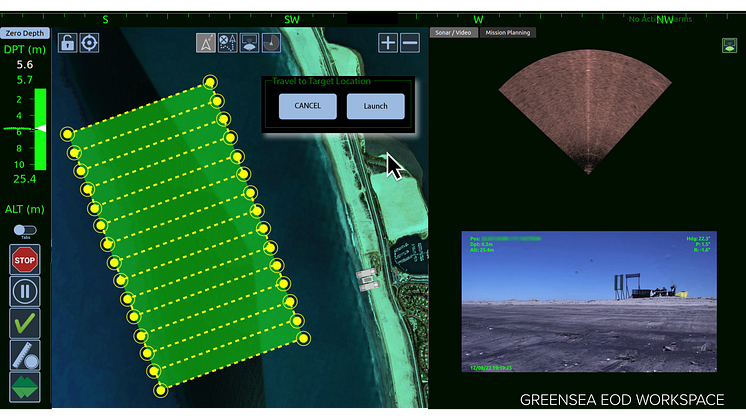Click the sonar display overlay icon
Screen dimensions: 746x420
249,43
